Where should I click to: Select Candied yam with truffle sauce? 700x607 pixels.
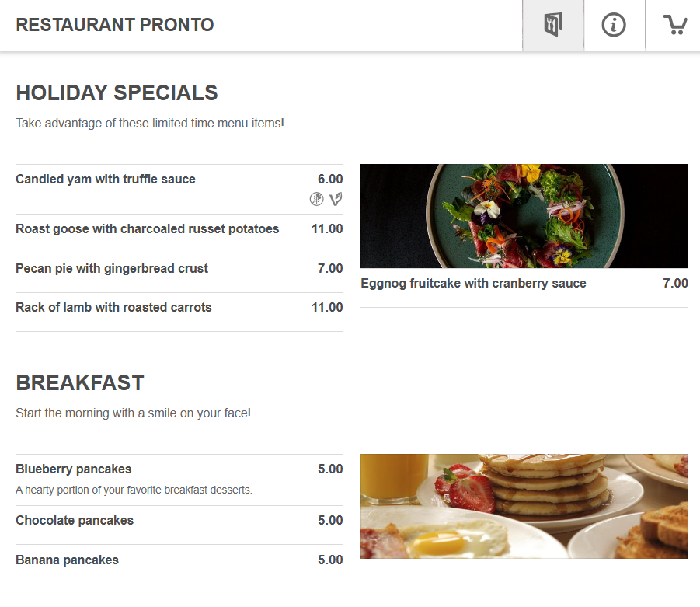106,180
